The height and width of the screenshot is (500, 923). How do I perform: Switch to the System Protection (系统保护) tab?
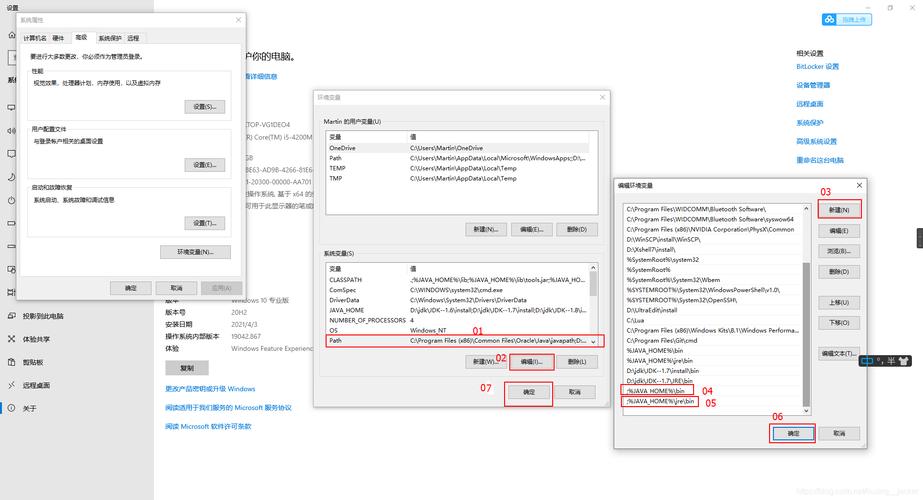[x=109, y=38]
